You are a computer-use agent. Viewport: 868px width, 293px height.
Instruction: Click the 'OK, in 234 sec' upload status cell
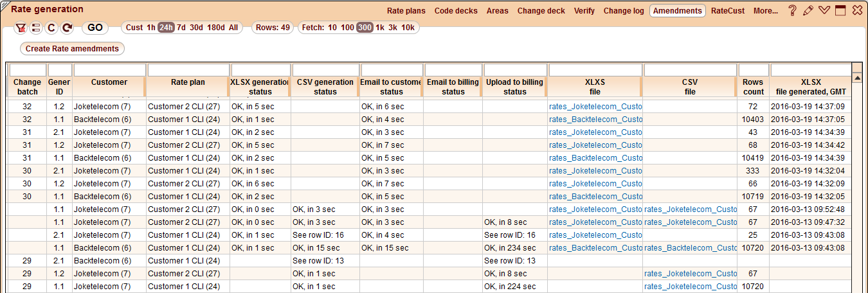(x=515, y=248)
